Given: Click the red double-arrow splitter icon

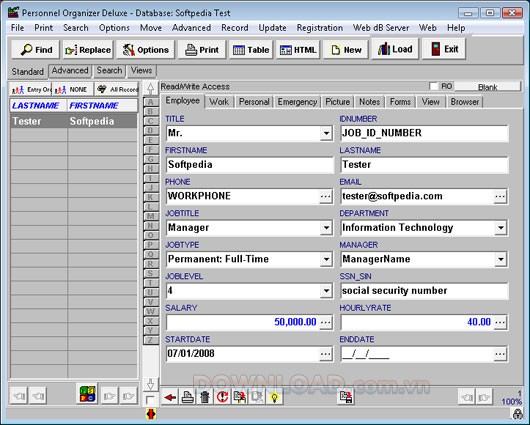Looking at the screenshot, I should [x=151, y=414].
